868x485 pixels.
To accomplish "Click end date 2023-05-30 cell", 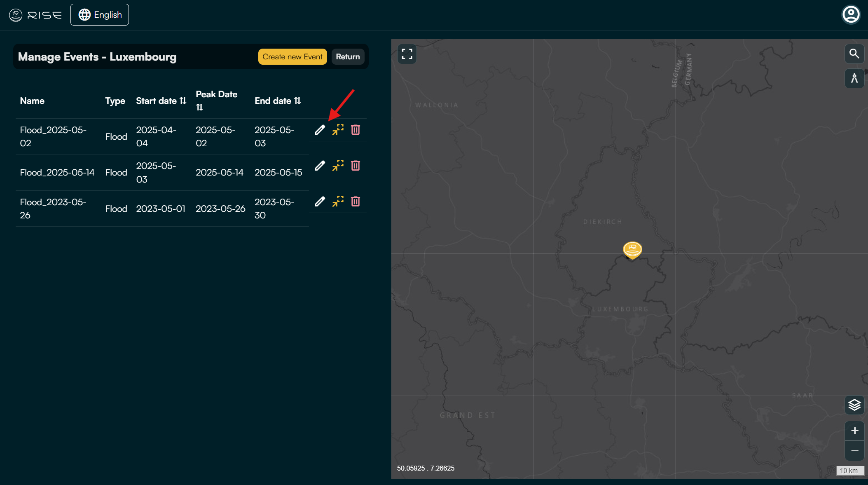I will tap(274, 209).
